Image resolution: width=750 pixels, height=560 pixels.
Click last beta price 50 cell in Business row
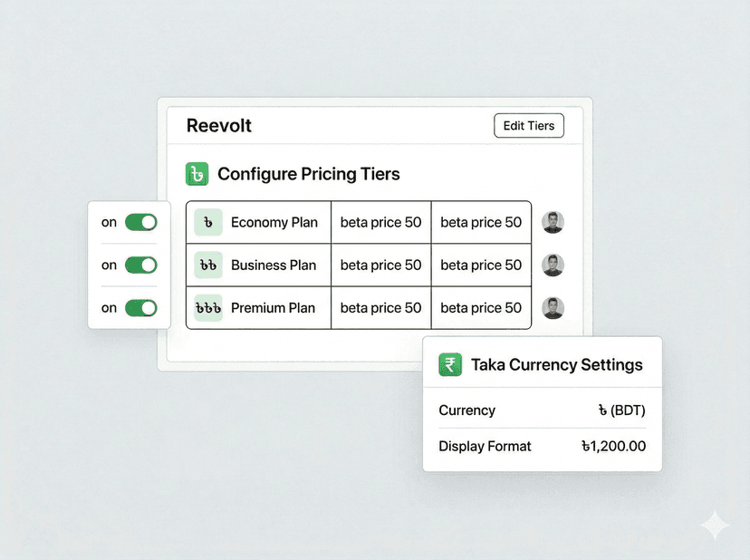coord(481,265)
